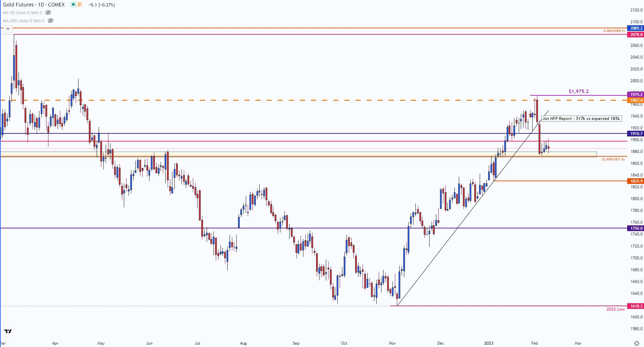Click the 2023 label on time axis

(x=489, y=343)
